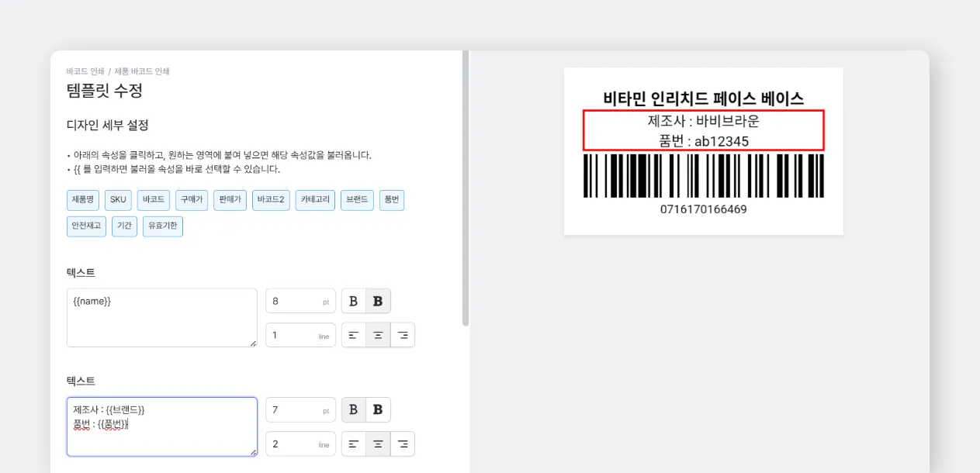Insert the 바코드2 attribute chip
This screenshot has width=980, height=473.
pos(271,200)
